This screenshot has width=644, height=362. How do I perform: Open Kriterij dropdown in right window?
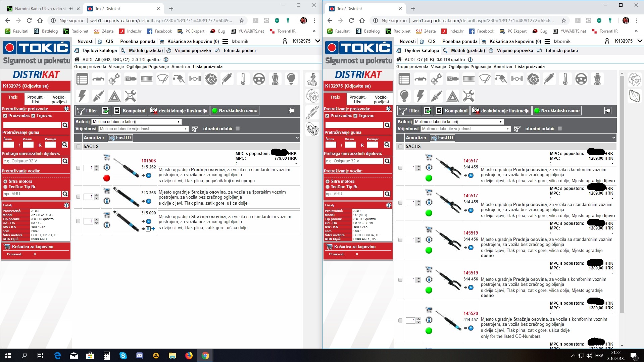point(459,122)
